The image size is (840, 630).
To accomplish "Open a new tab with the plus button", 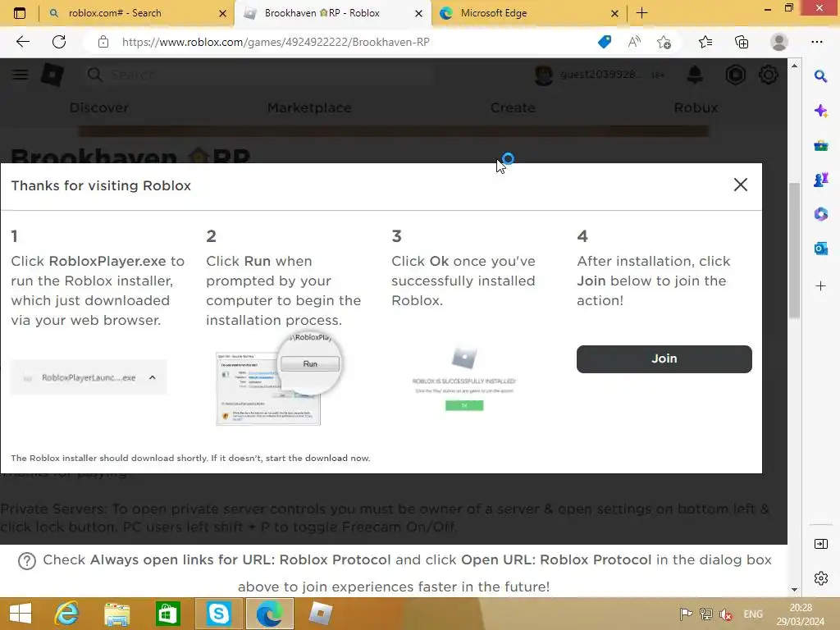I will pyautogui.click(x=641, y=13).
